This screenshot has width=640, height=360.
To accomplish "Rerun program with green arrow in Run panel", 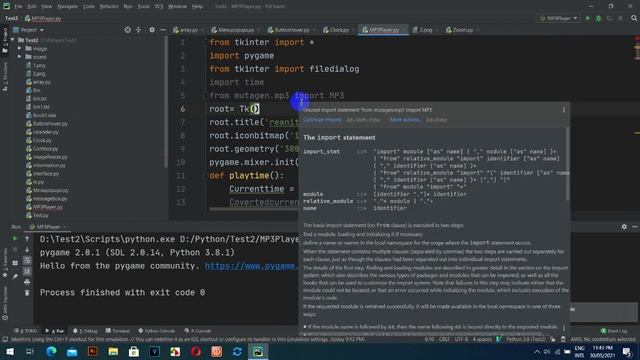I will [15, 238].
